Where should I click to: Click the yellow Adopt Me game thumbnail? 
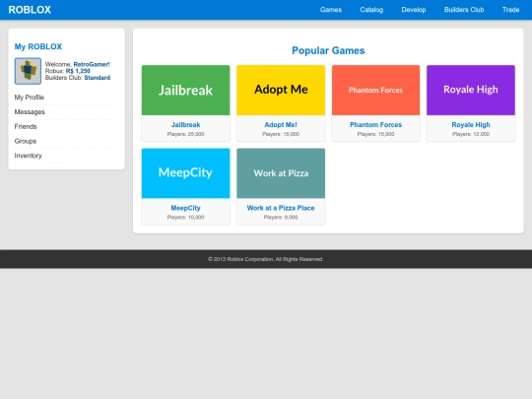281,91
